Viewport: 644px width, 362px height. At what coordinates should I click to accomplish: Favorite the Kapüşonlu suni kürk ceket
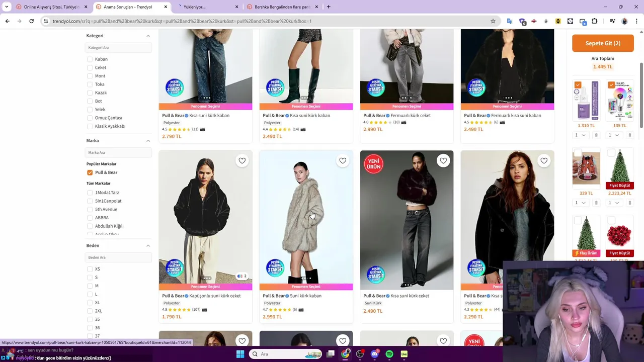pyautogui.click(x=242, y=161)
